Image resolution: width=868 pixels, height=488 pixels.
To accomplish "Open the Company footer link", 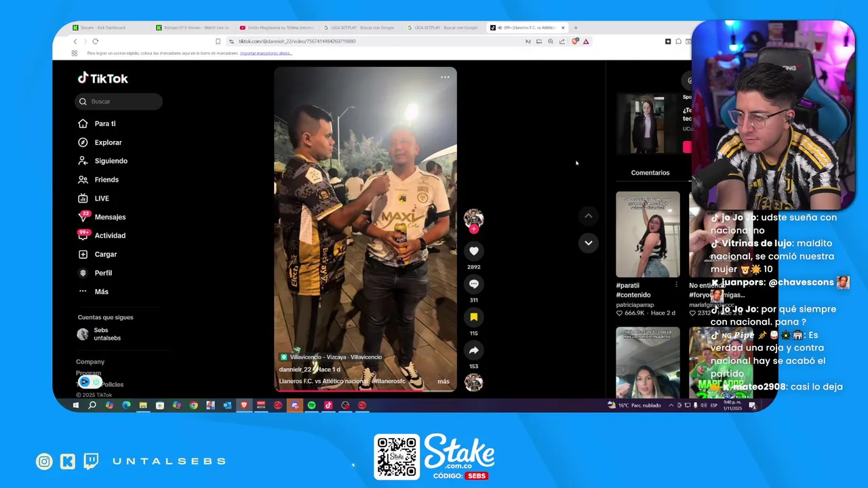I will tap(90, 362).
